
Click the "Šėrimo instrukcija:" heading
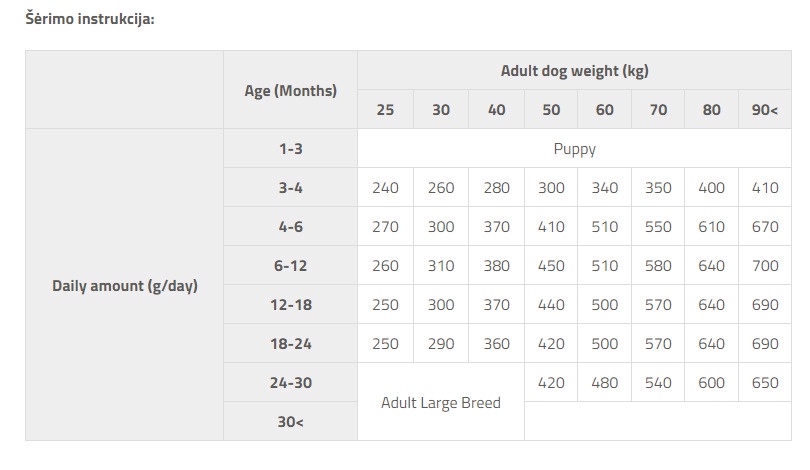(90, 19)
